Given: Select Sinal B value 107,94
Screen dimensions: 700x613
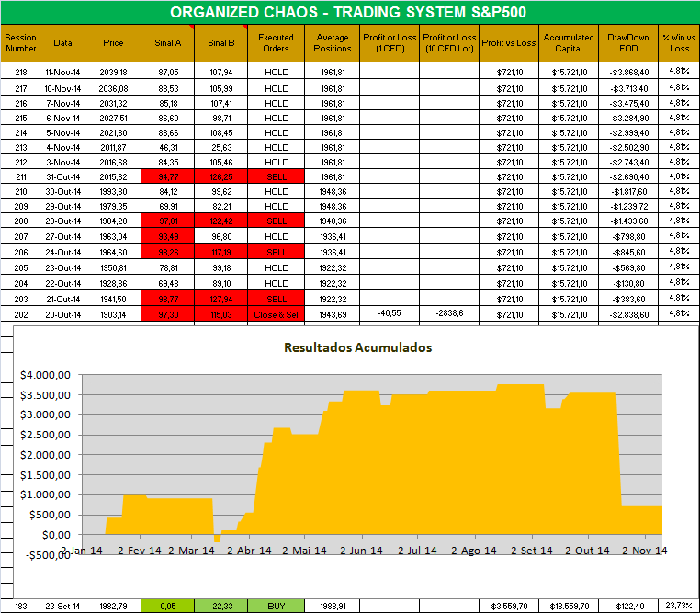Looking at the screenshot, I should pyautogui.click(x=221, y=73).
